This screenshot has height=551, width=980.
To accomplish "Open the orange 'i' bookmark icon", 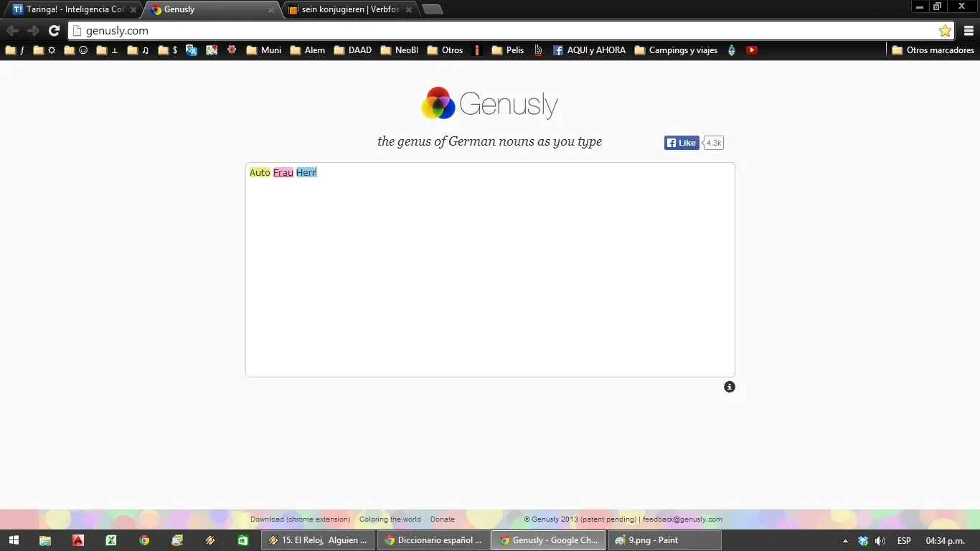I will 477,50.
